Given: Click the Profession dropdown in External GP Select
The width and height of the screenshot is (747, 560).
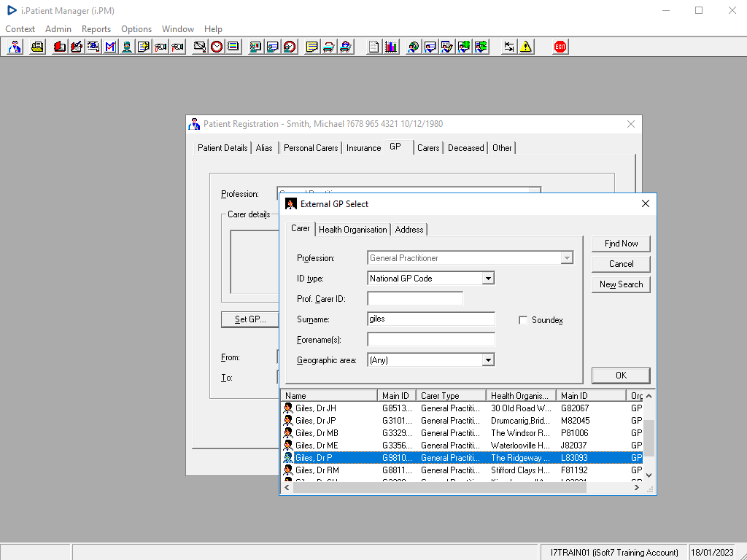Looking at the screenshot, I should [471, 258].
